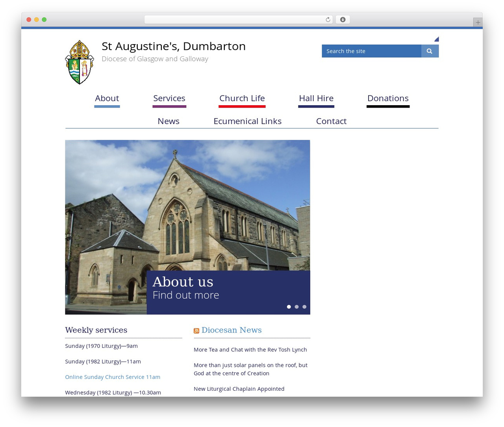The height and width of the screenshot is (427, 504).
Task: Click the diocese crest logo
Action: [x=79, y=62]
